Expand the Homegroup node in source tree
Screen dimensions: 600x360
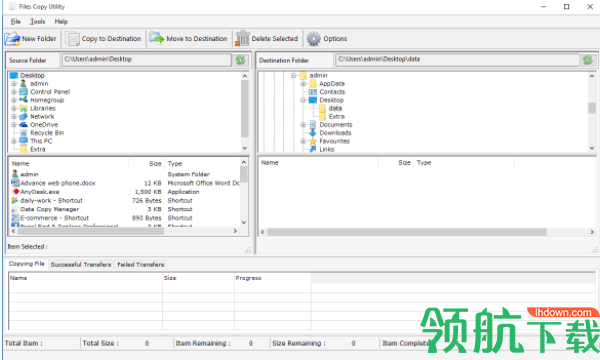[14, 100]
